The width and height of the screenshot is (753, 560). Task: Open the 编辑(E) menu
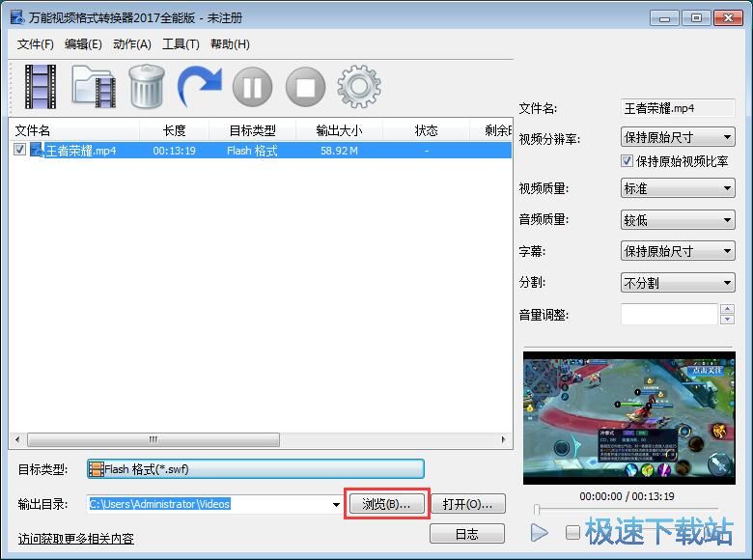pos(83,44)
